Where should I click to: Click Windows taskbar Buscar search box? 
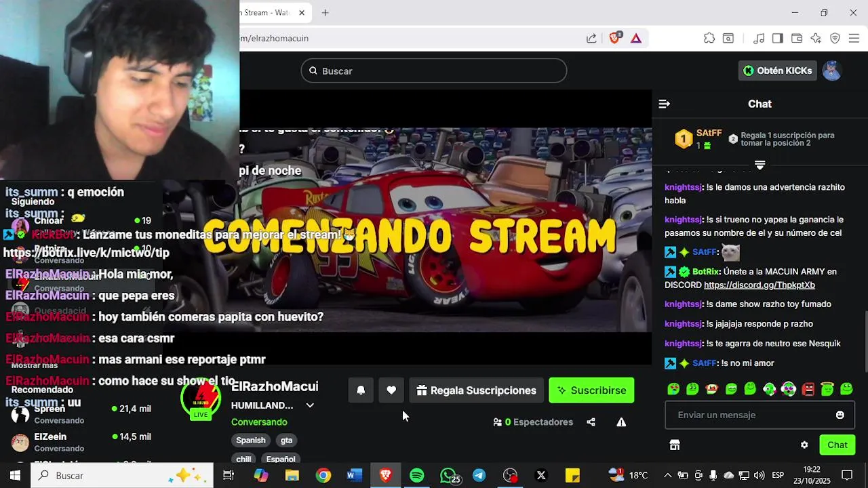pyautogui.click(x=123, y=476)
